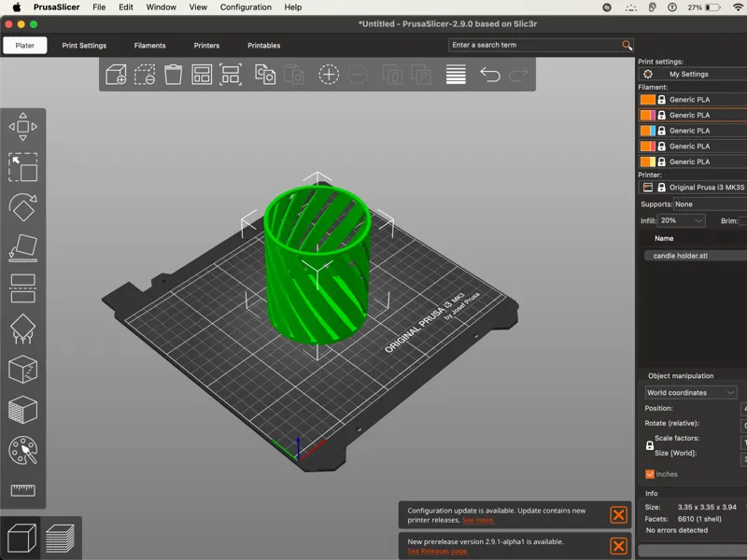
Task: Click the My Settings gear icon
Action: click(x=648, y=75)
